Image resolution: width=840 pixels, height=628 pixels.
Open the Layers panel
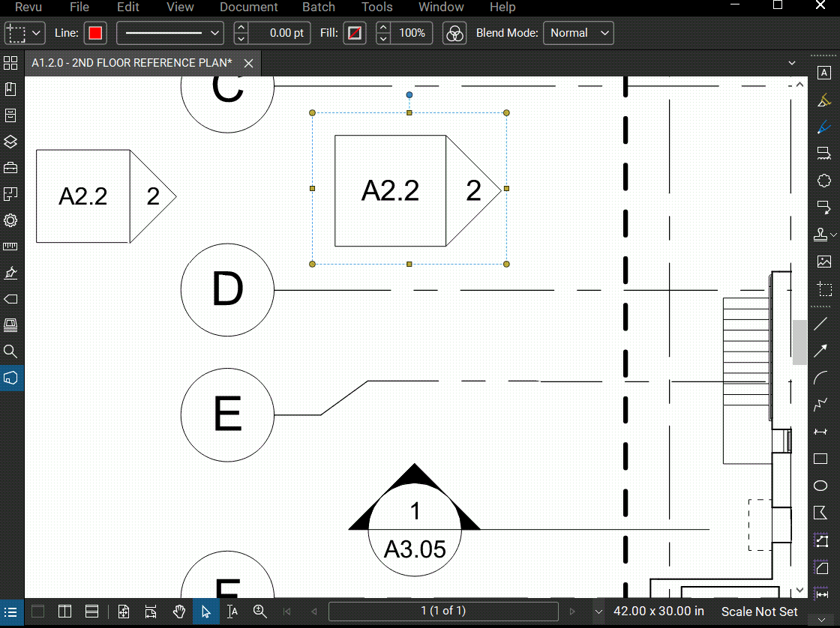[10, 142]
